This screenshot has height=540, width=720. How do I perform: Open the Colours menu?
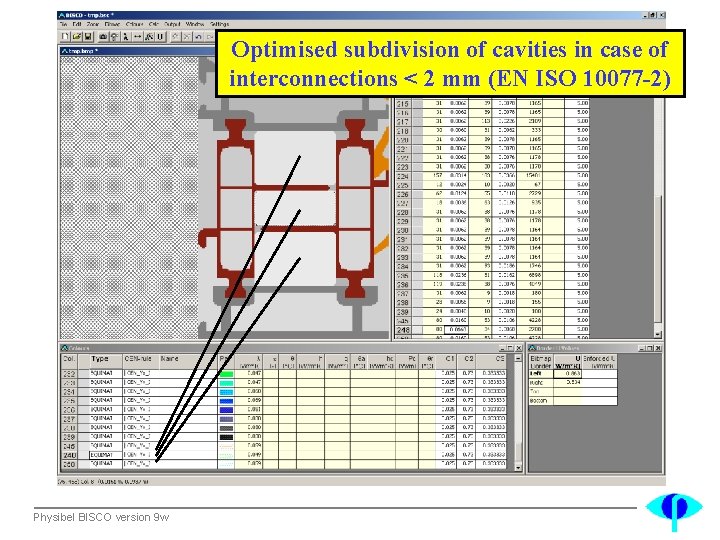(x=135, y=24)
